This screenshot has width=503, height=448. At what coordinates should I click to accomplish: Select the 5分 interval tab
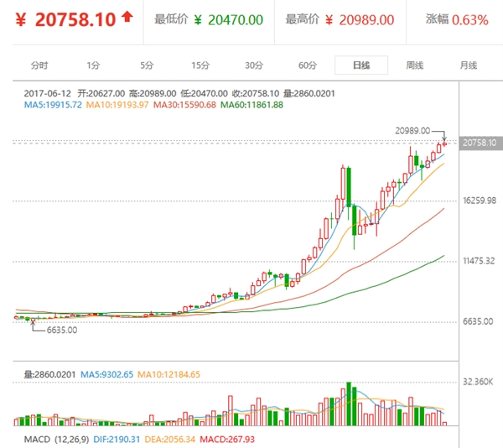click(x=147, y=65)
